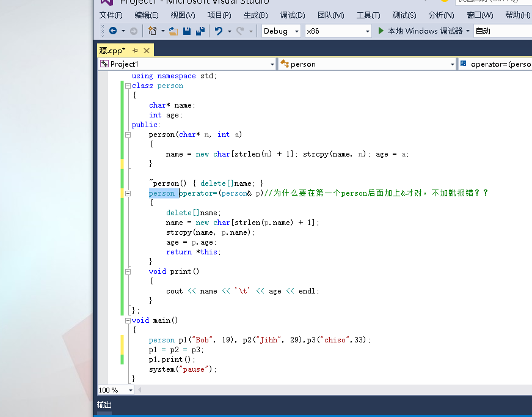
Task: Open the 生成(B) menu
Action: tap(255, 15)
